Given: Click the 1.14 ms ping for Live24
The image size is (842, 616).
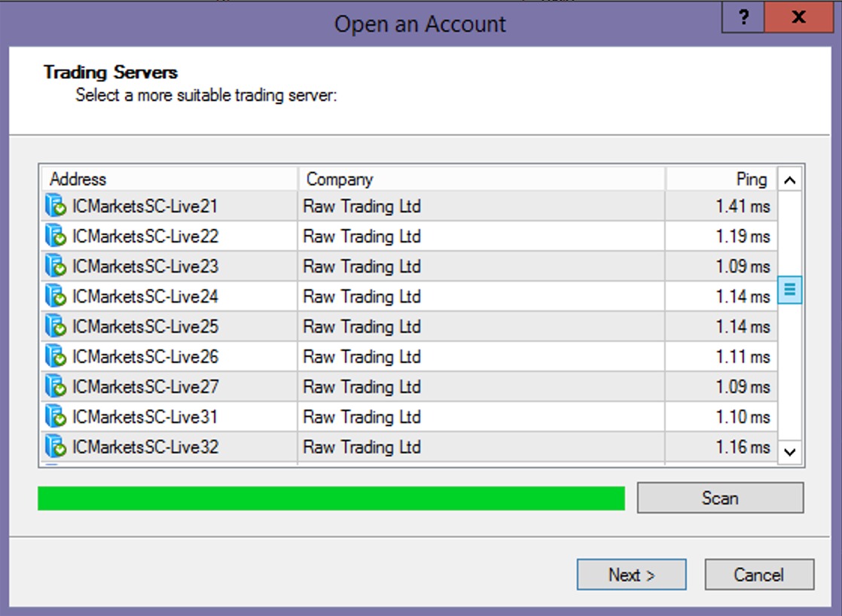Looking at the screenshot, I should (x=743, y=297).
